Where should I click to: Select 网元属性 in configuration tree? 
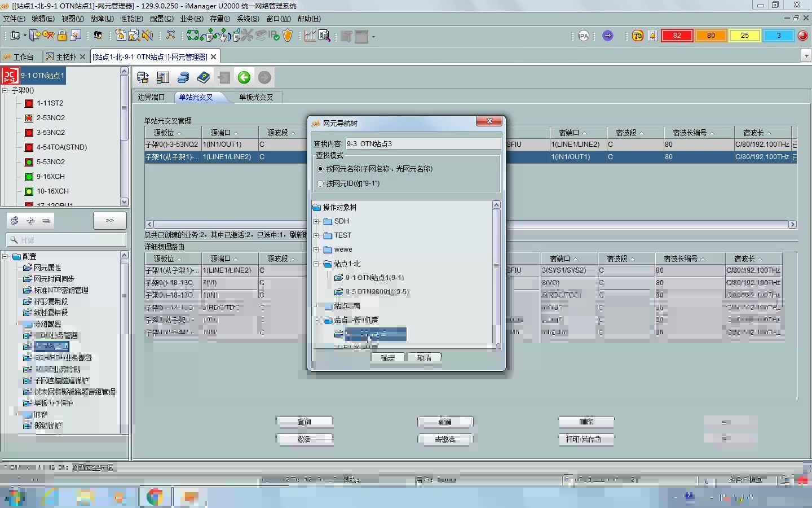[x=47, y=268]
